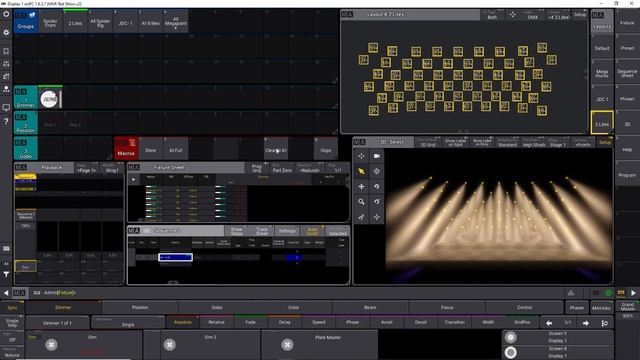
Task: Click the filter funnel icon in sidebar
Action: [6, 275]
